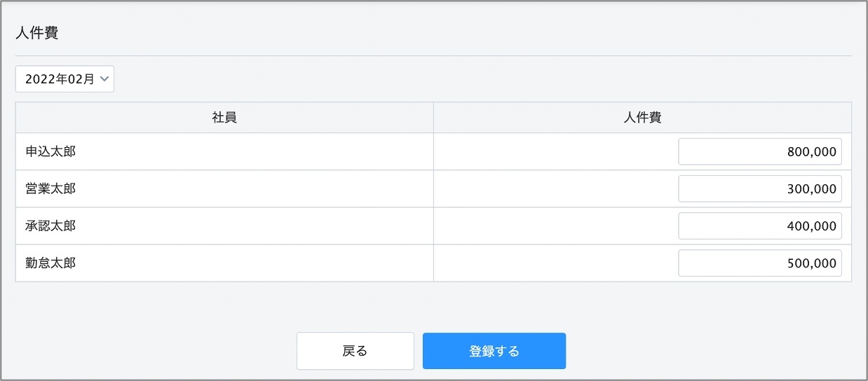Screen dimensions: 868x381
Task: Click the 500,000 field for 勤怠太郎
Action: tap(760, 263)
